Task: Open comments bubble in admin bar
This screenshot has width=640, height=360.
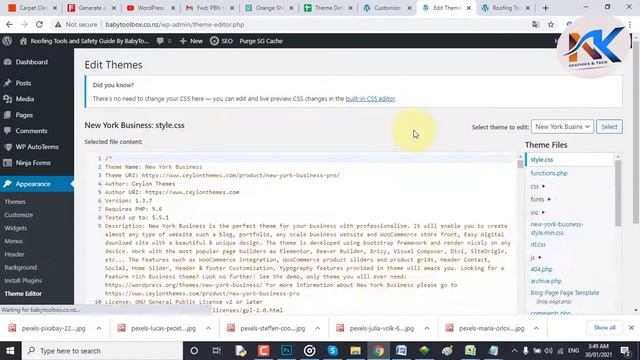Action: click(x=164, y=41)
